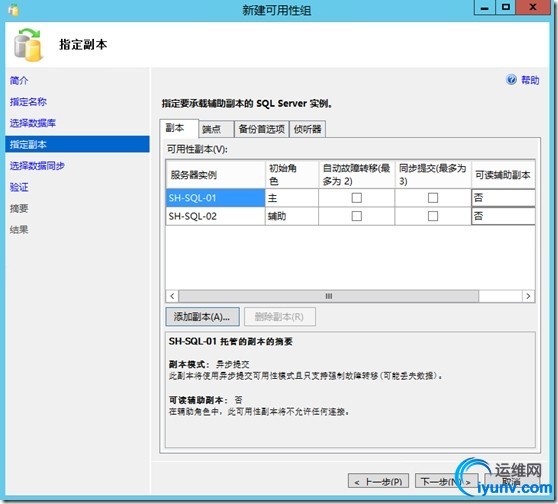The image size is (558, 504).
Task: Select the SH-SQL-02 server instance row
Action: 215,216
